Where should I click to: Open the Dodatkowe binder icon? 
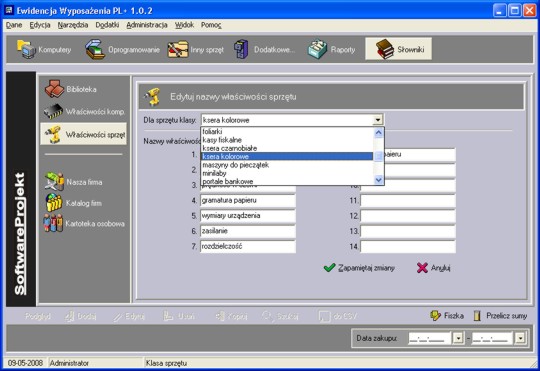click(241, 49)
